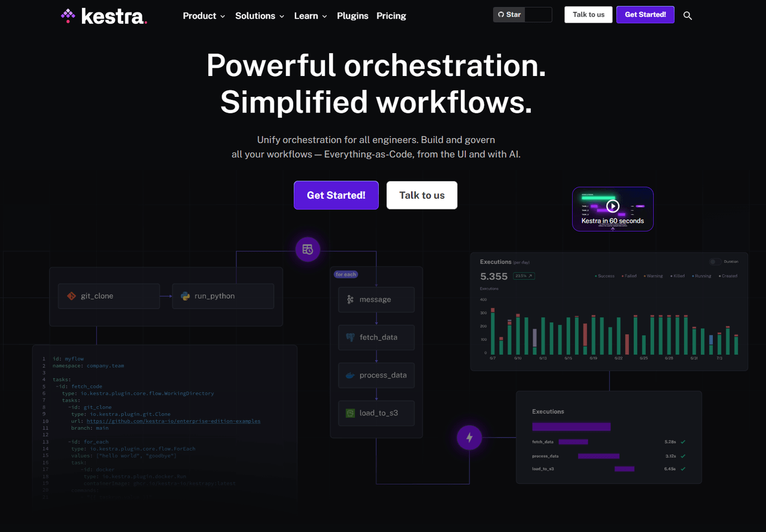Play the Kestra in 60 seconds video
766x532 pixels.
point(612,206)
